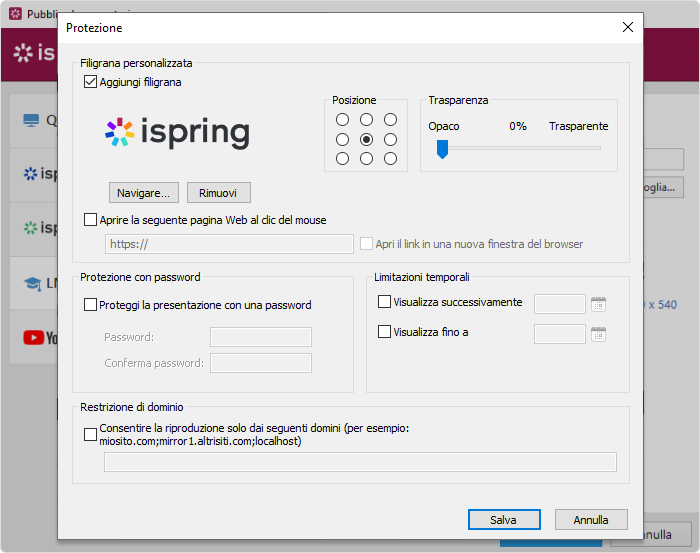Select top-right watermark position

(391, 120)
